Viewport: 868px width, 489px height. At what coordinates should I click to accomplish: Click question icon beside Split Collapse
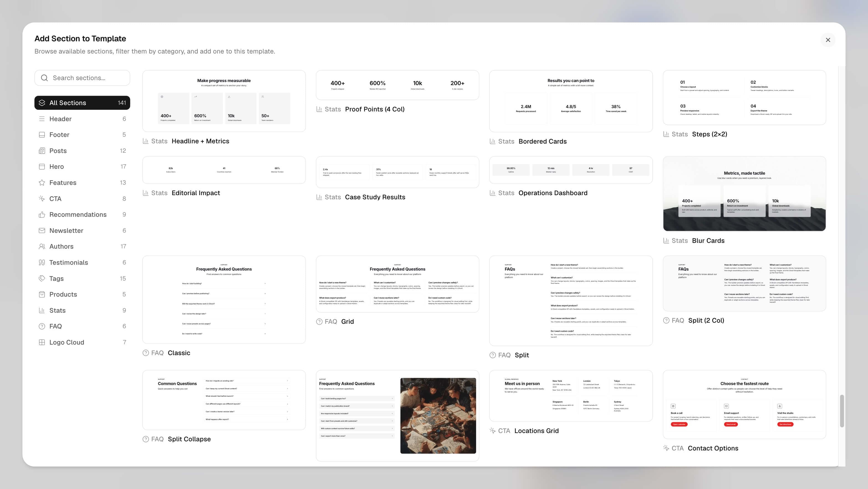point(145,439)
